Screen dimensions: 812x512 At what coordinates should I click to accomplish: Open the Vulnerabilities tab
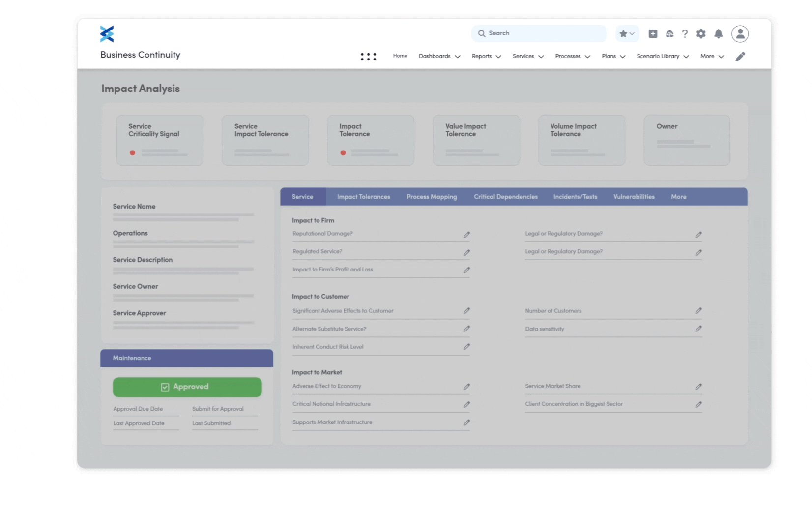[634, 197]
